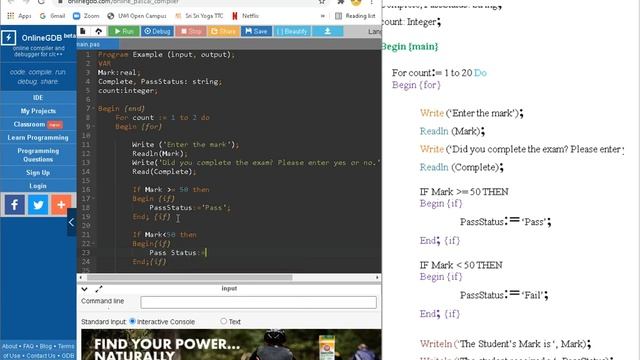
Task: Open browser extensions puzzle icon
Action: coord(340,2)
